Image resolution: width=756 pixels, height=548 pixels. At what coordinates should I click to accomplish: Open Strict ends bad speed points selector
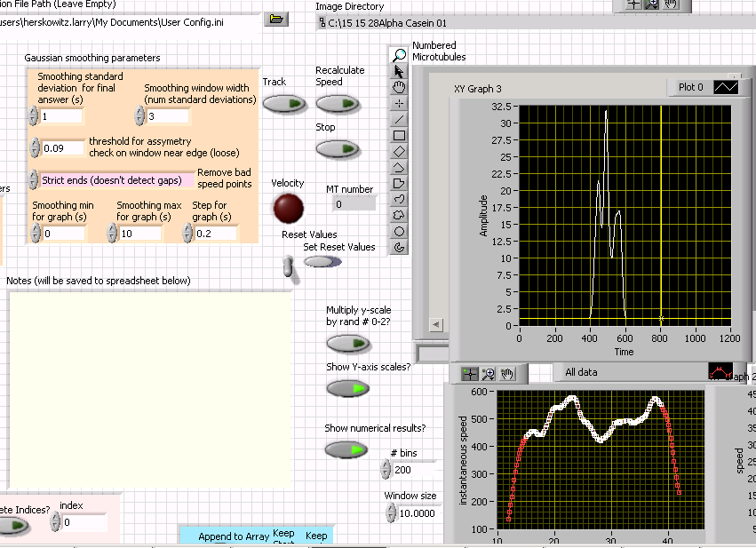pos(115,180)
